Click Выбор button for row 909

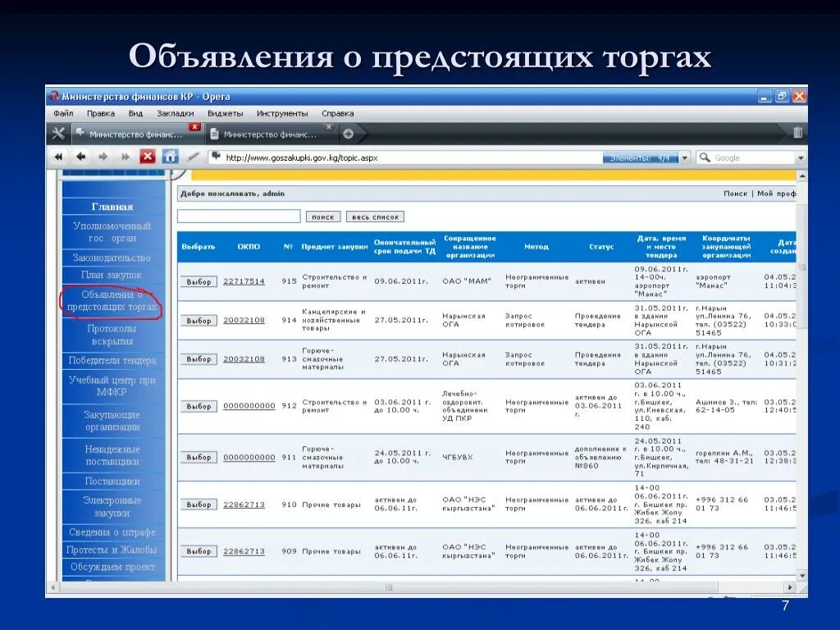(199, 551)
